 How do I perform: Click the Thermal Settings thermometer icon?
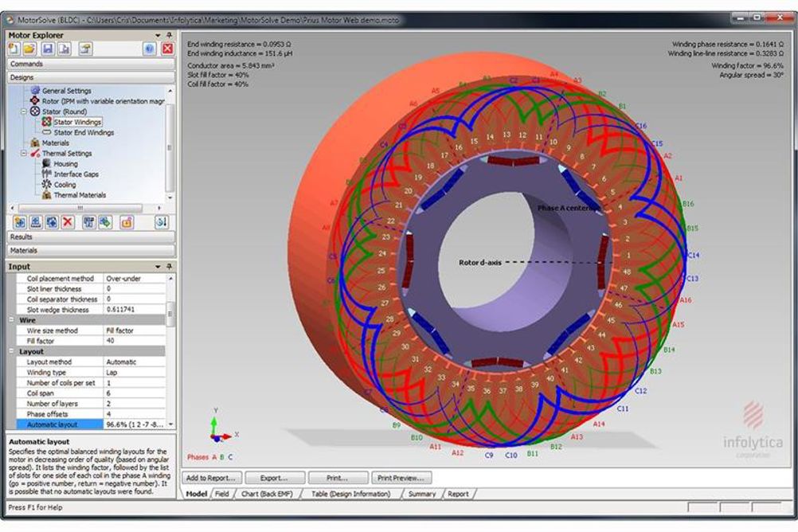click(35, 153)
